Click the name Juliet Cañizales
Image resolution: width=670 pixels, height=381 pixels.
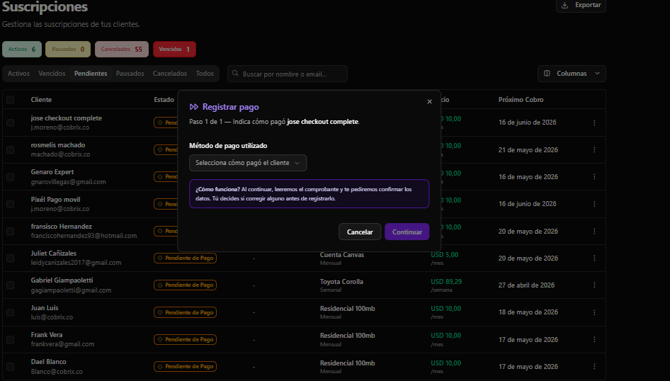click(x=53, y=253)
